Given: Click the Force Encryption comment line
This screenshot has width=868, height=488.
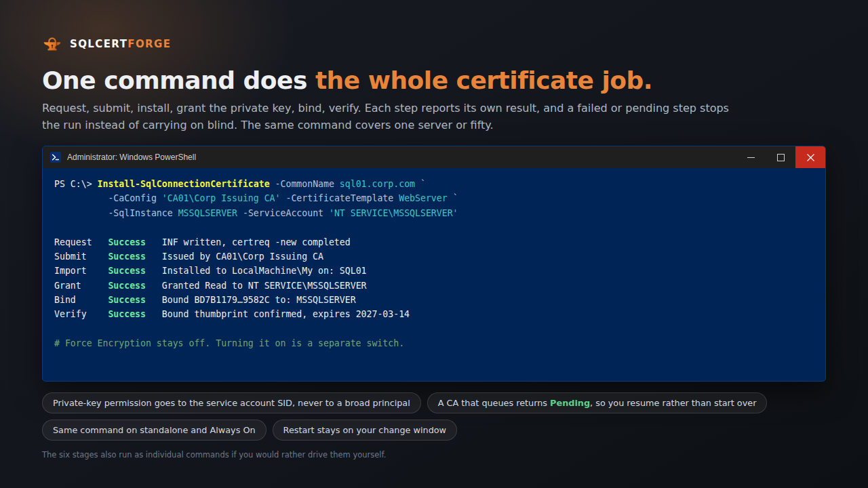Looking at the screenshot, I should click(229, 343).
